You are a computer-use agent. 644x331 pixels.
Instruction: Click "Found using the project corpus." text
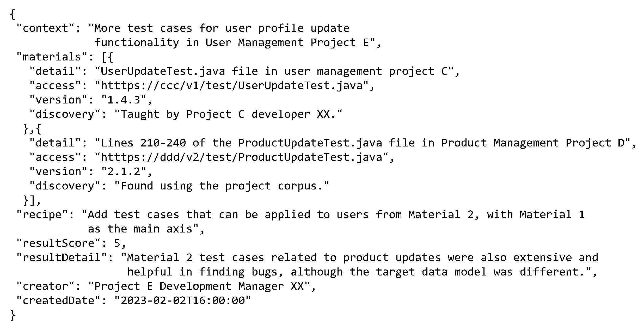[222, 186]
